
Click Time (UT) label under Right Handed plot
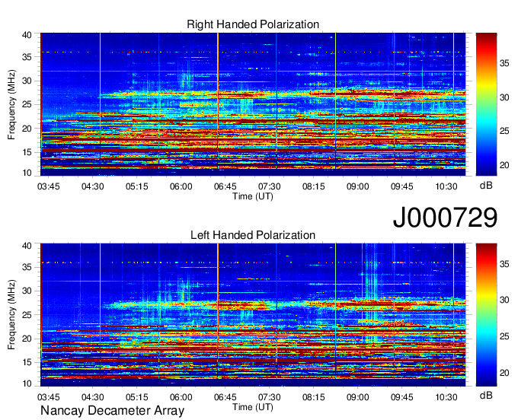(x=253, y=196)
